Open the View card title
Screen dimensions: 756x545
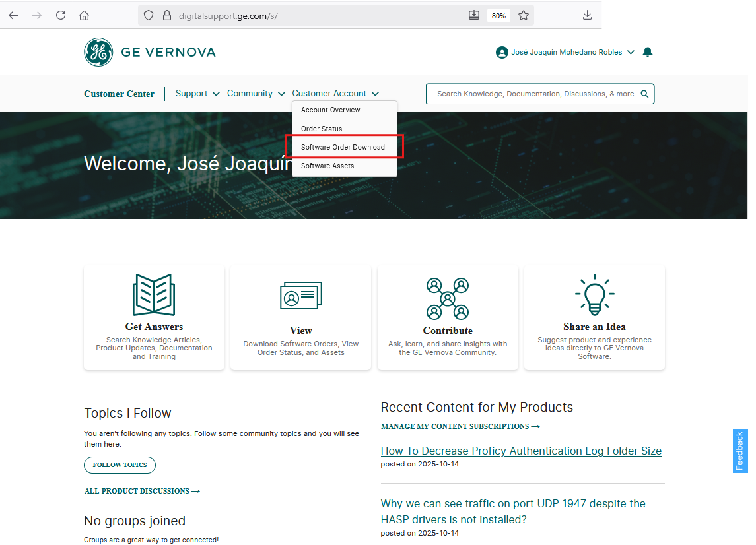coord(301,331)
